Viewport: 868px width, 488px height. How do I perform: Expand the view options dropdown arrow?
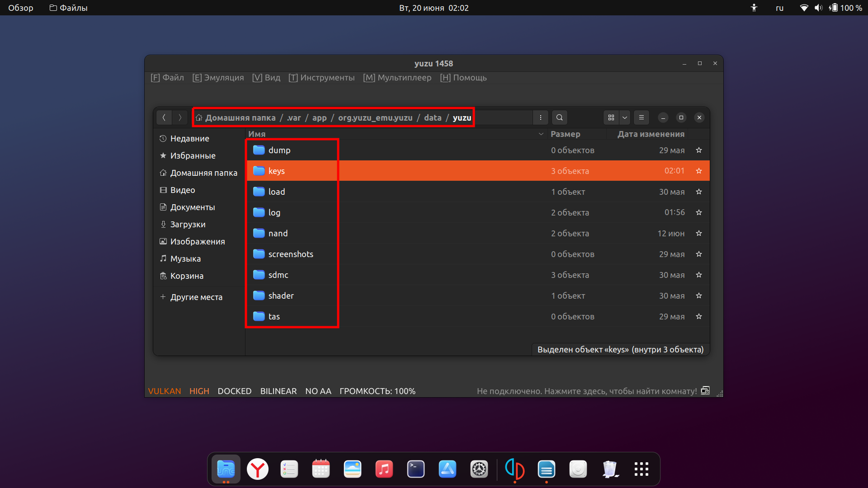click(625, 117)
